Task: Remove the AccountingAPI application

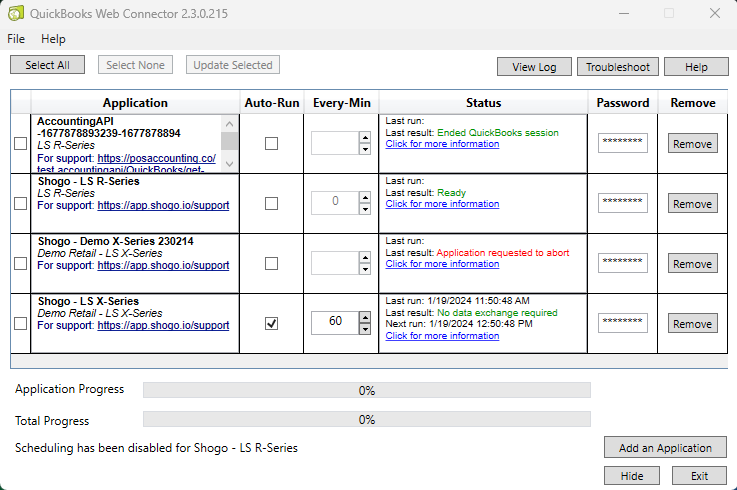Action: pos(692,143)
